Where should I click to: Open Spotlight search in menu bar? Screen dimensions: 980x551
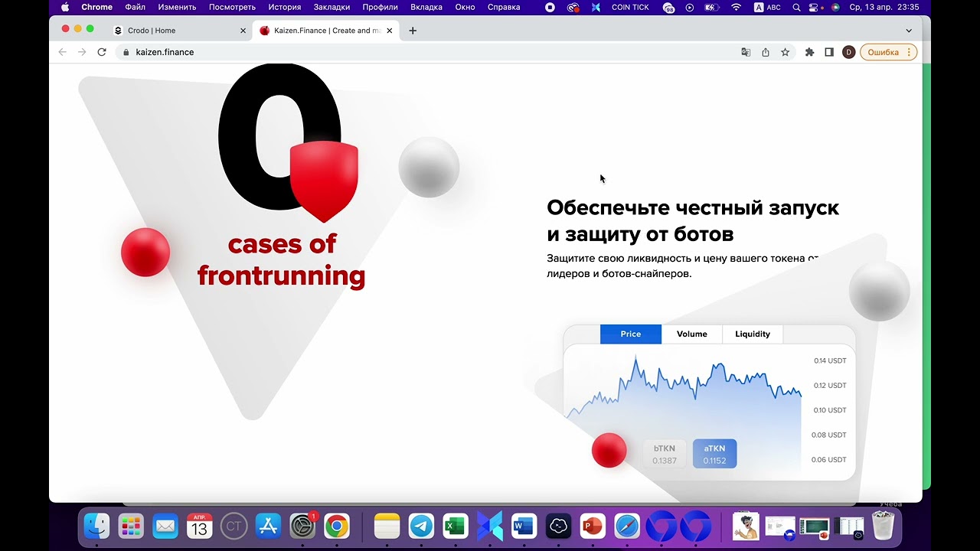point(796,7)
